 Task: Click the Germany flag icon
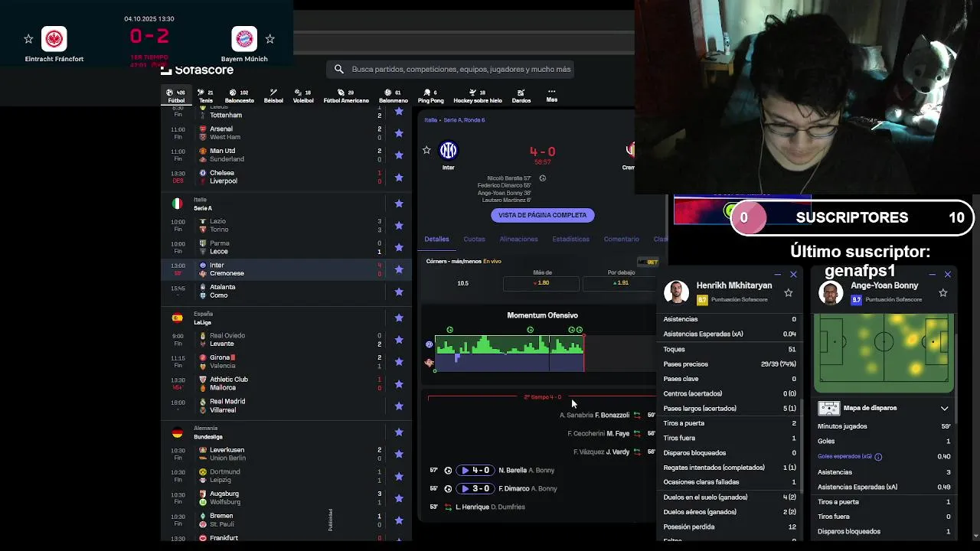[x=177, y=432]
